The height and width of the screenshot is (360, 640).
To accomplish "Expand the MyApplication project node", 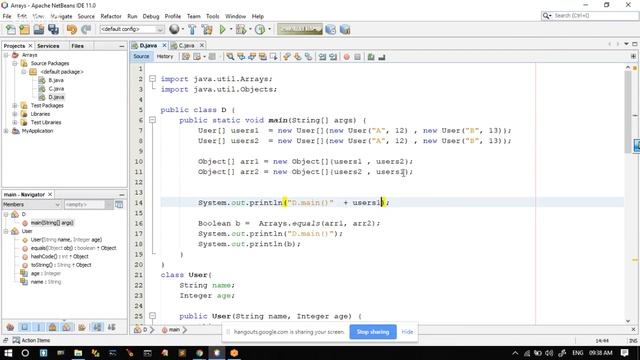I will click(6, 131).
